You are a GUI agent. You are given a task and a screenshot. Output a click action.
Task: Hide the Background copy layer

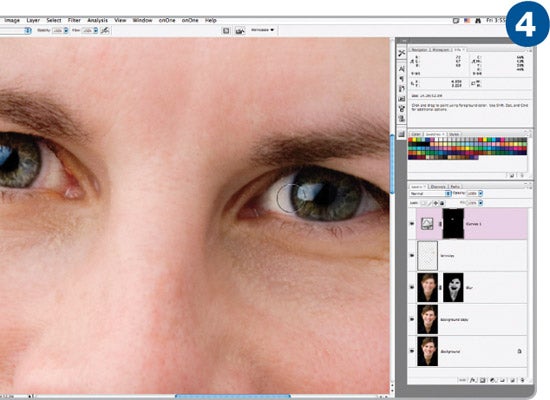(x=412, y=319)
